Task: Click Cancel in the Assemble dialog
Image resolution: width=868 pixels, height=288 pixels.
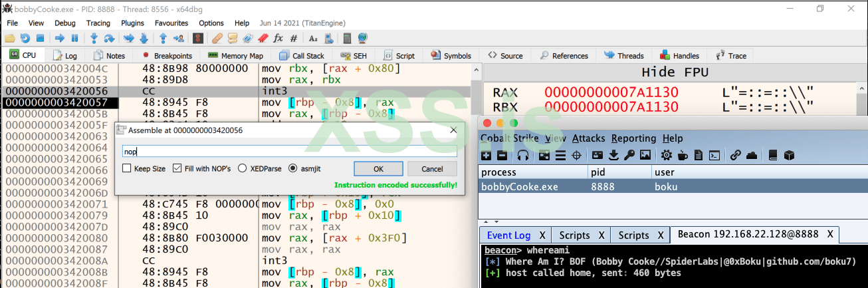Action: tap(432, 168)
